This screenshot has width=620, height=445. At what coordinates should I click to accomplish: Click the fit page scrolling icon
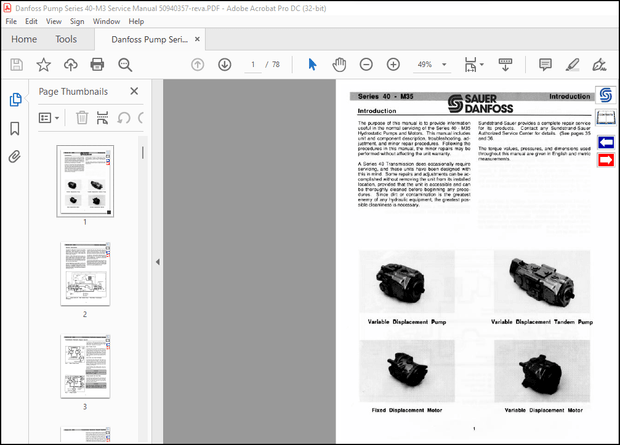[x=471, y=64]
